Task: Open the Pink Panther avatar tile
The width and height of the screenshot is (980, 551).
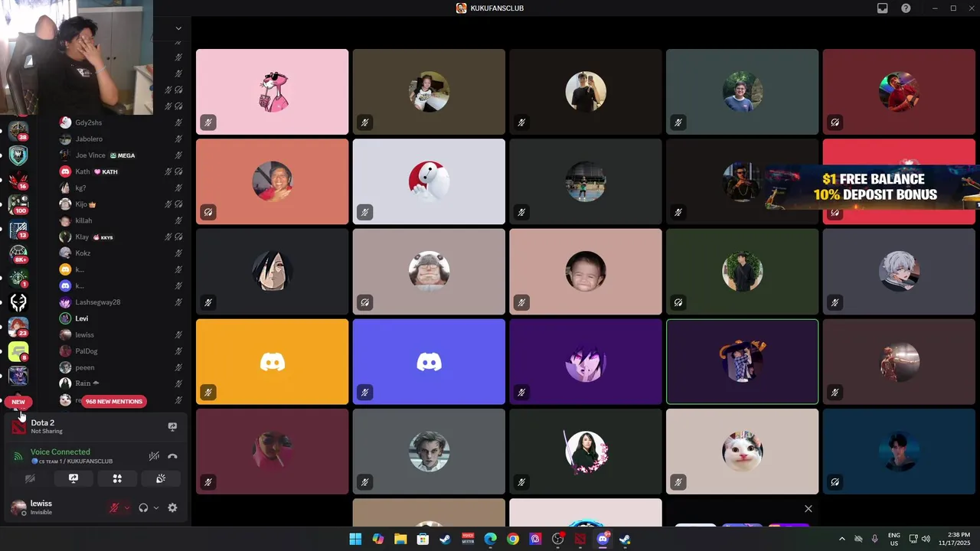Action: 272,92
